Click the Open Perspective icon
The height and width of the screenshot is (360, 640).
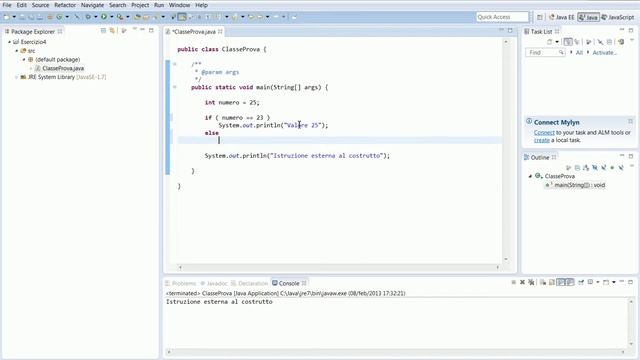(540, 17)
